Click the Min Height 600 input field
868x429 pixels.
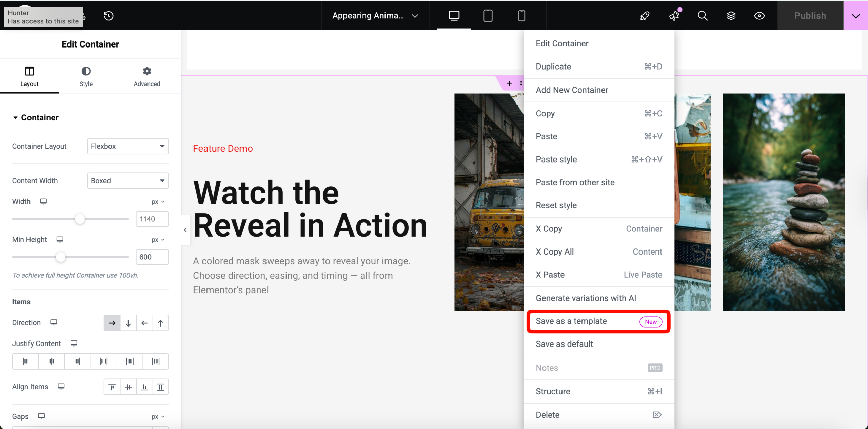pyautogui.click(x=152, y=257)
